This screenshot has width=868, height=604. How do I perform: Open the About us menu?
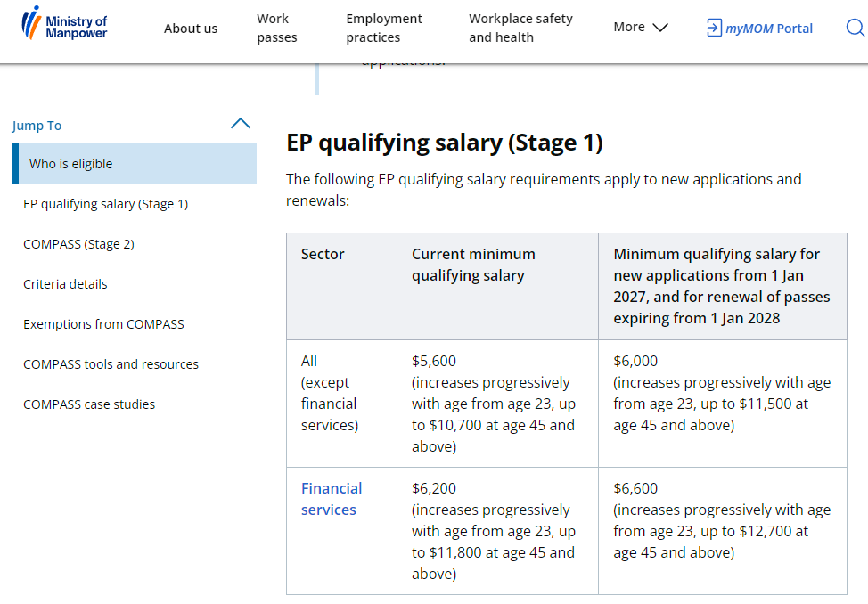coord(191,29)
